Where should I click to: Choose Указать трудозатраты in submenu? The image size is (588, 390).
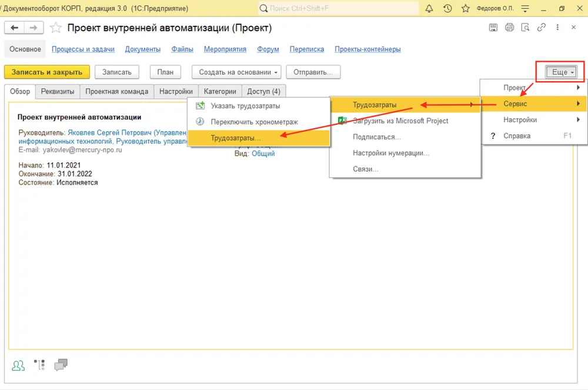click(258, 106)
